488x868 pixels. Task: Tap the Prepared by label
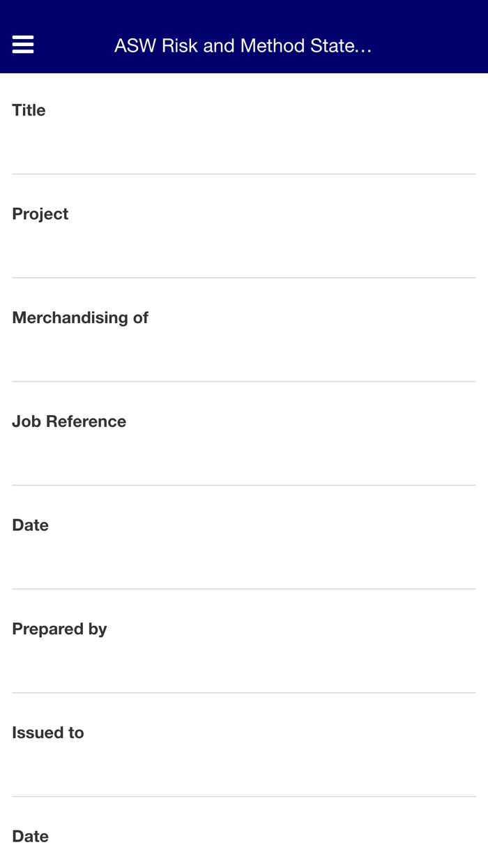coord(59,629)
